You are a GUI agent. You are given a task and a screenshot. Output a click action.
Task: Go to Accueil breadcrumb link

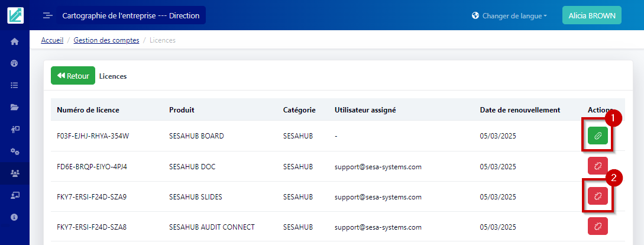coord(52,40)
